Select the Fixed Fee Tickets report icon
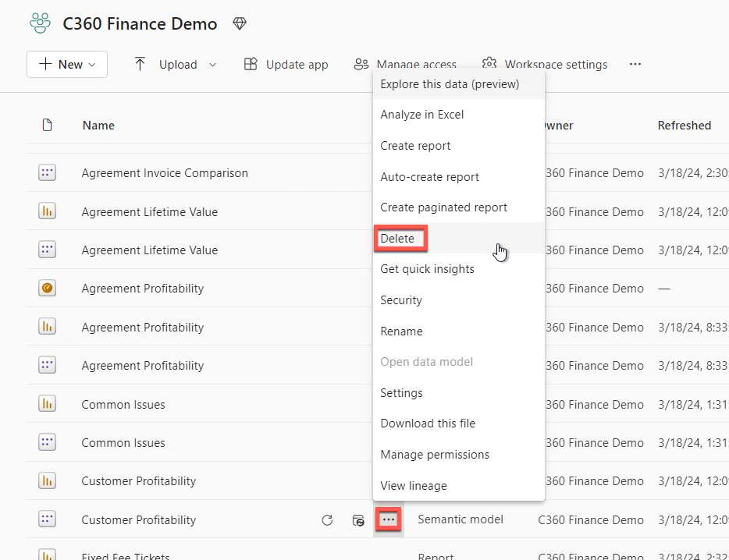The width and height of the screenshot is (729, 560). (48, 556)
